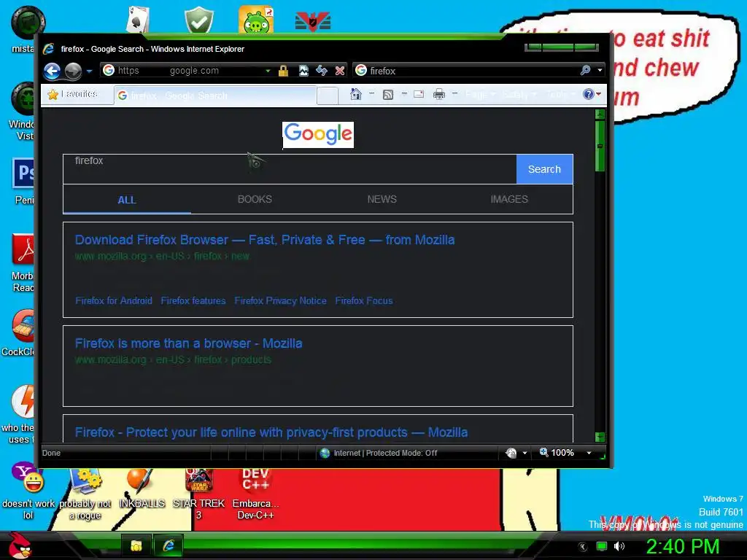The height and width of the screenshot is (560, 747).
Task: Switch to the BOOKS results tab
Action: coord(255,199)
